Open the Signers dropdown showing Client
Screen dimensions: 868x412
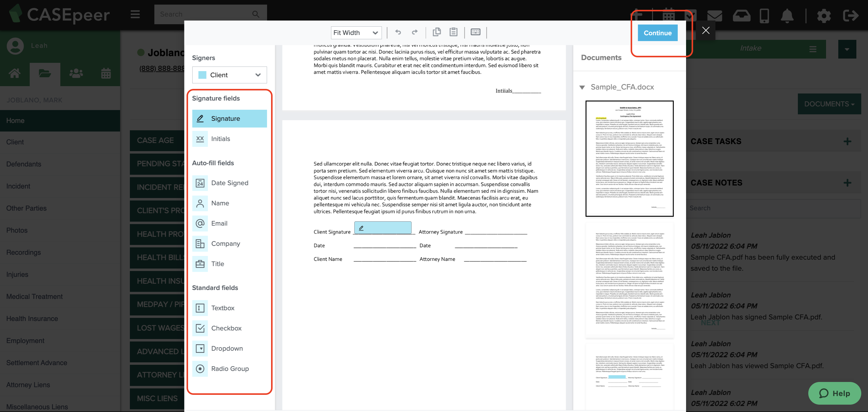tap(229, 75)
